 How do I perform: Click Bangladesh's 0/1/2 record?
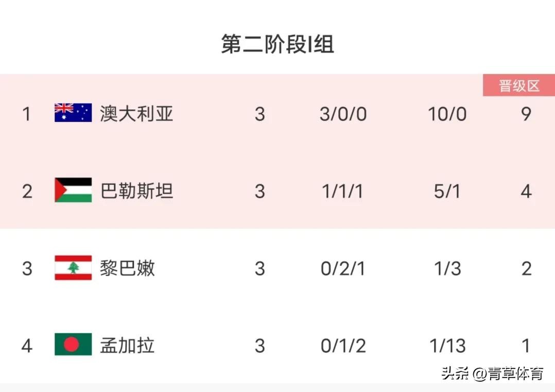click(343, 346)
